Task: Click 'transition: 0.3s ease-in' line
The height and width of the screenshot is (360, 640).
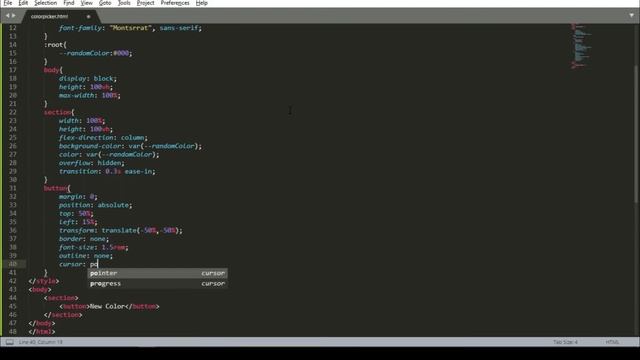Action: tap(107, 171)
